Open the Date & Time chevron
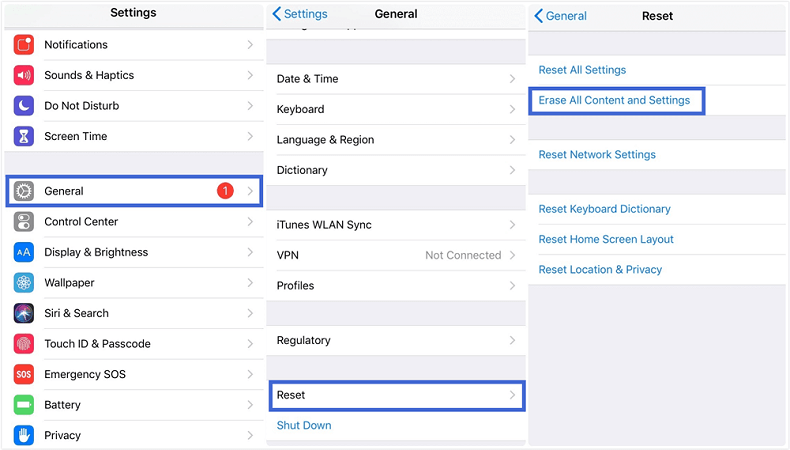 coord(512,79)
